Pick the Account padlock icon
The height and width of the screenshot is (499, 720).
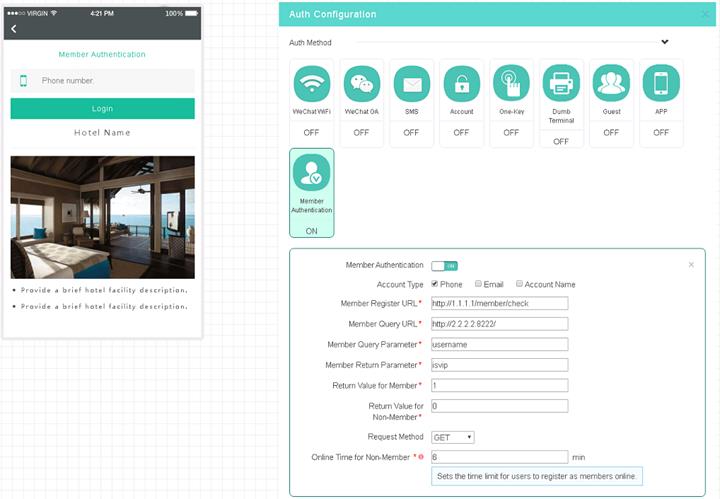click(462, 84)
